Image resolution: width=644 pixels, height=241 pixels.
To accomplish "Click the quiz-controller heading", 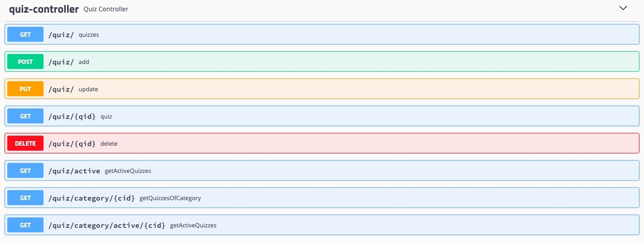I will 44,9.
